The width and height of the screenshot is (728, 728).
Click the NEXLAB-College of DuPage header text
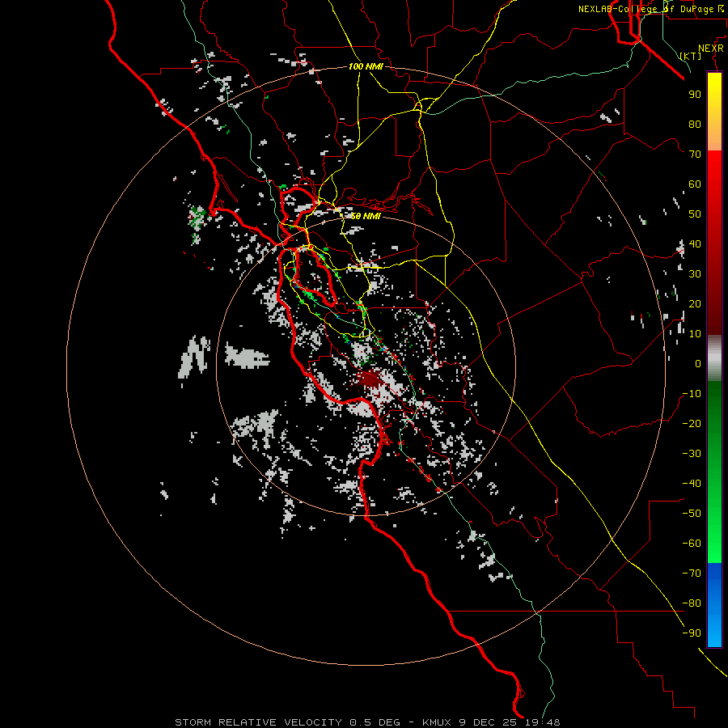(653, 9)
